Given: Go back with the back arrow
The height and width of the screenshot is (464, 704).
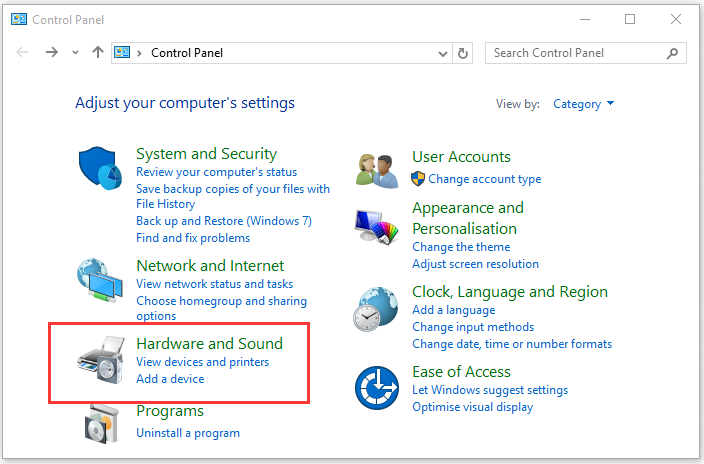Looking at the screenshot, I should pos(22,53).
